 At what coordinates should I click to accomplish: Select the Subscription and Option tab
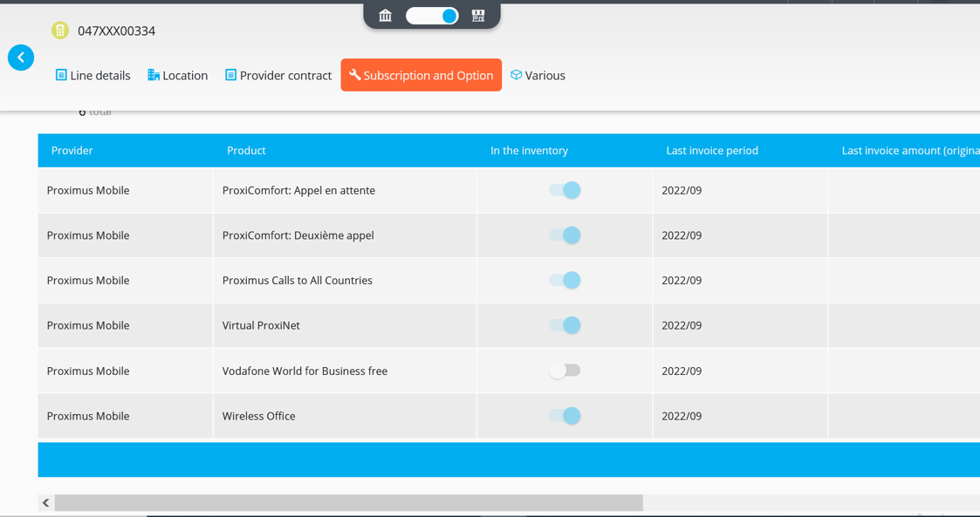tap(421, 75)
